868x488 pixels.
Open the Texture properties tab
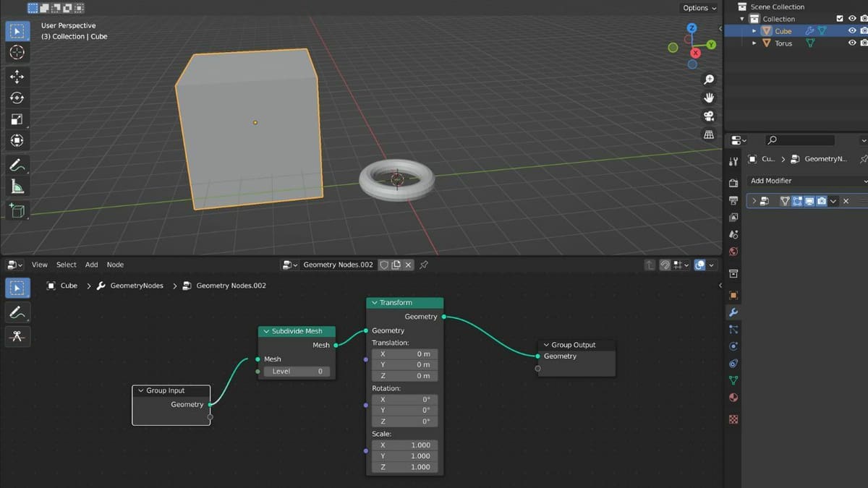(x=733, y=419)
